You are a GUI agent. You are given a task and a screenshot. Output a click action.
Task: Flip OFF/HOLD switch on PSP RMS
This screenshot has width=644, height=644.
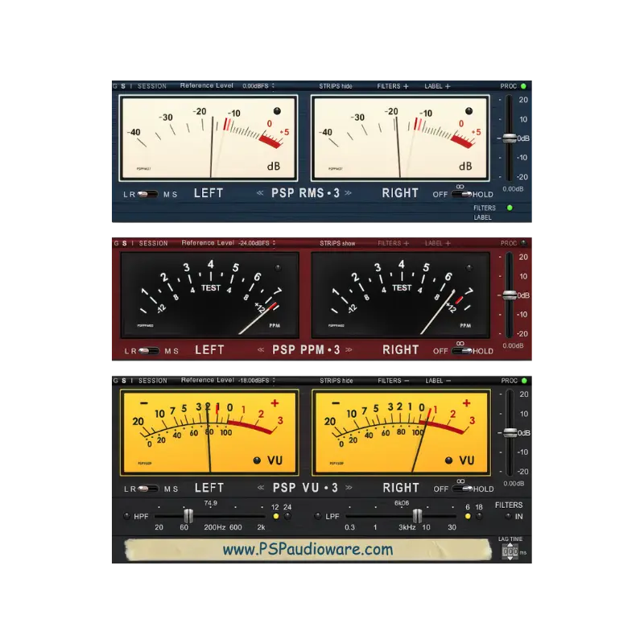click(x=461, y=194)
